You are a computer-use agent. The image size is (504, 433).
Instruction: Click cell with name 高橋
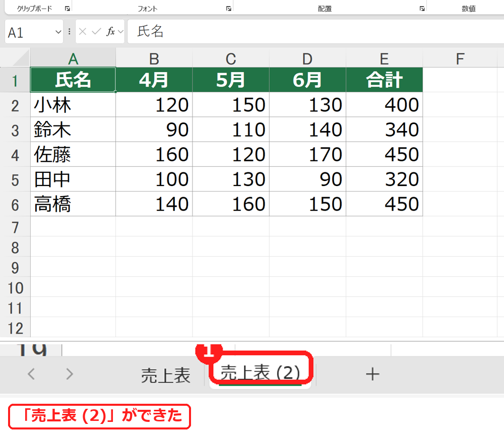tap(73, 204)
